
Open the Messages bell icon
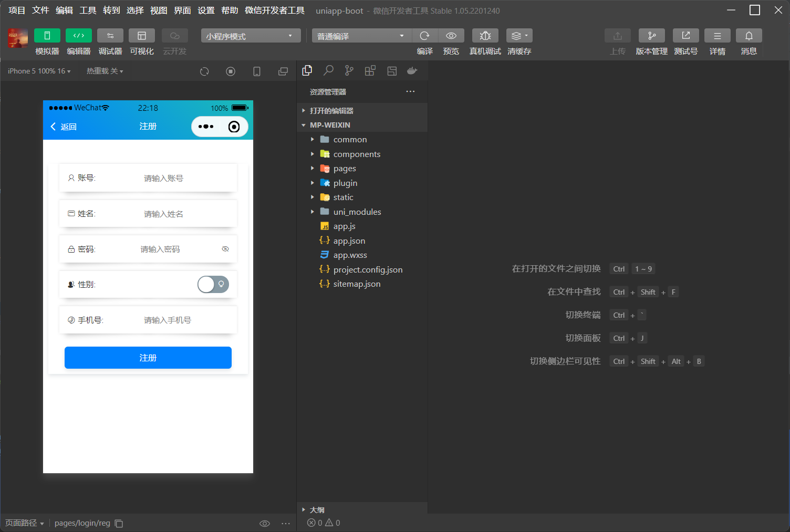pos(749,36)
